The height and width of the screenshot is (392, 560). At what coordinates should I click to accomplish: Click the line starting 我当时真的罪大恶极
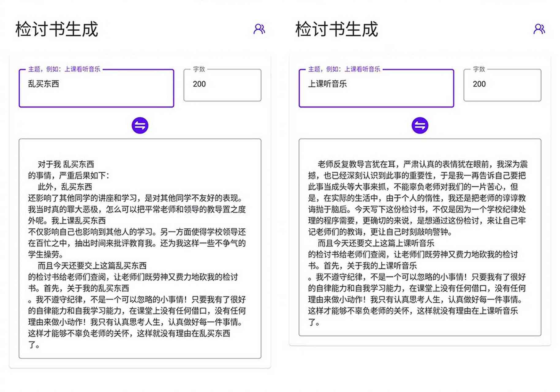[x=137, y=209]
